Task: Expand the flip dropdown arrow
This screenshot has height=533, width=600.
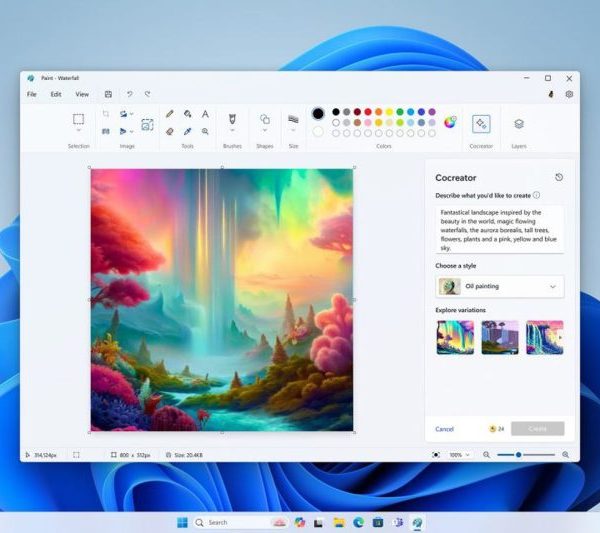Action: [132, 132]
